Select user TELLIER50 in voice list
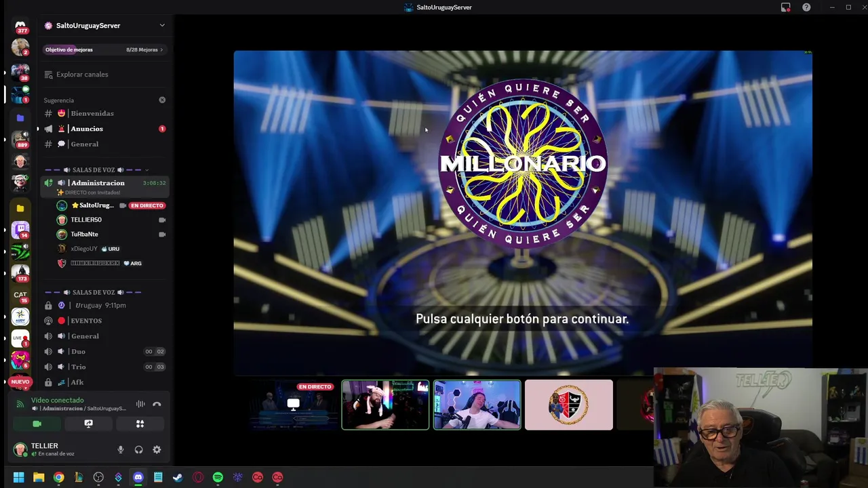The image size is (868, 488). [x=86, y=220]
